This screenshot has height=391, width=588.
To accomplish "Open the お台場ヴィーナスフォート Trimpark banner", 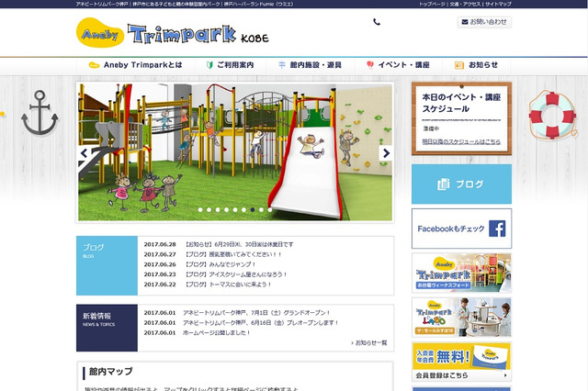I will 461,273.
